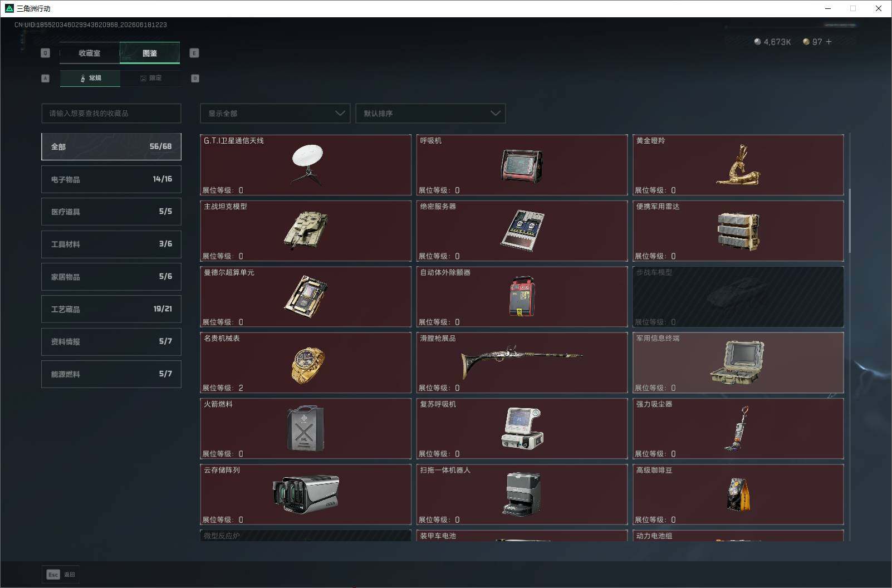This screenshot has width=892, height=588.
Task: Switch to the 限定 sub-tab
Action: pyautogui.click(x=150, y=78)
